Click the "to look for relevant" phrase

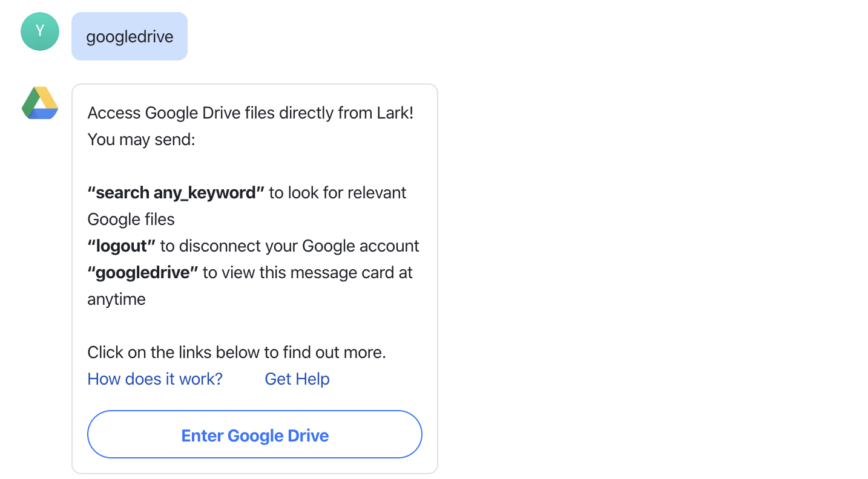pyautogui.click(x=337, y=193)
